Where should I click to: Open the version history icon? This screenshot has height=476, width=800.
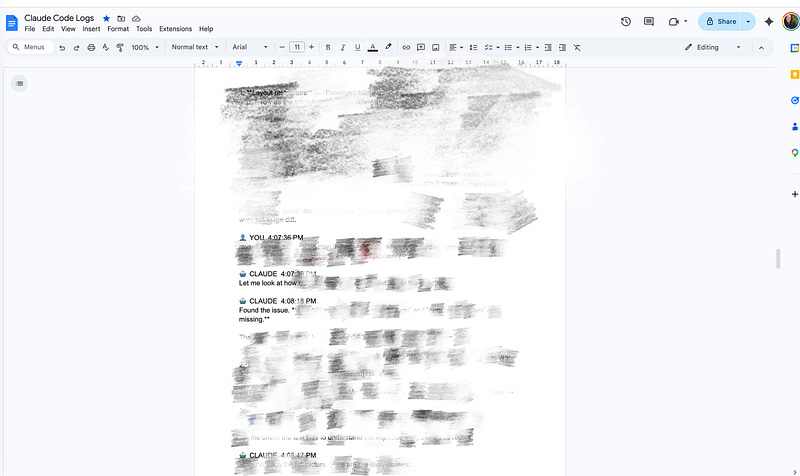pos(626,21)
